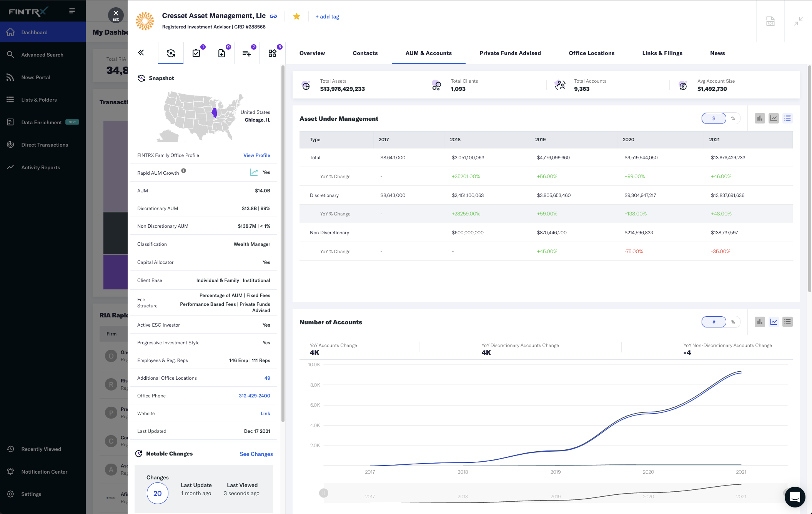The image size is (812, 514).
Task: Switch to Private Funds Advised tab
Action: pos(510,53)
